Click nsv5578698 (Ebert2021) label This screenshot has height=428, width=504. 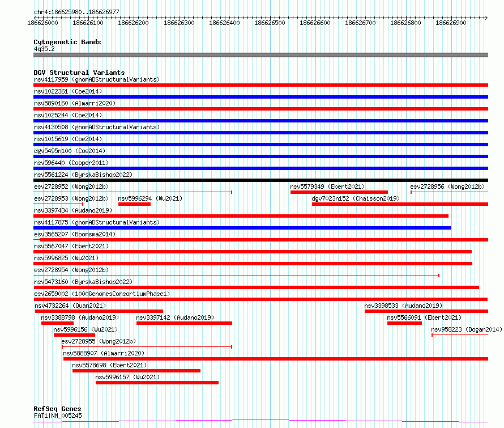pyautogui.click(x=109, y=365)
